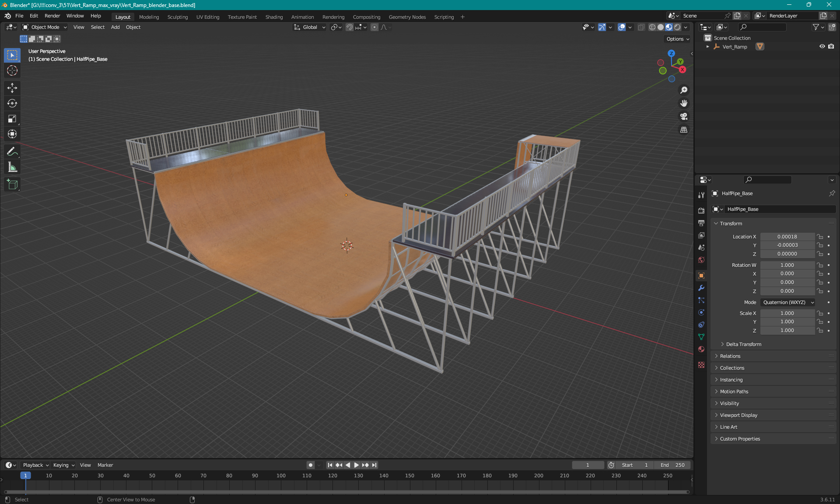Open the Global transform orientation dropdown
840x504 pixels.
tap(309, 27)
